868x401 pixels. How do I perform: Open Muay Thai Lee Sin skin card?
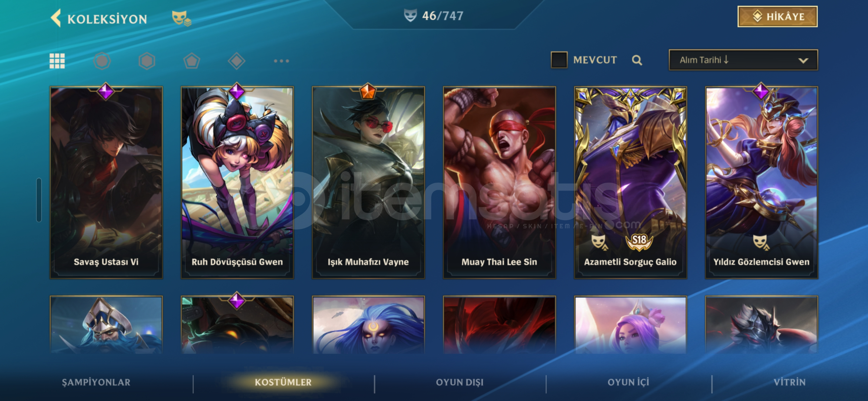coord(499,183)
